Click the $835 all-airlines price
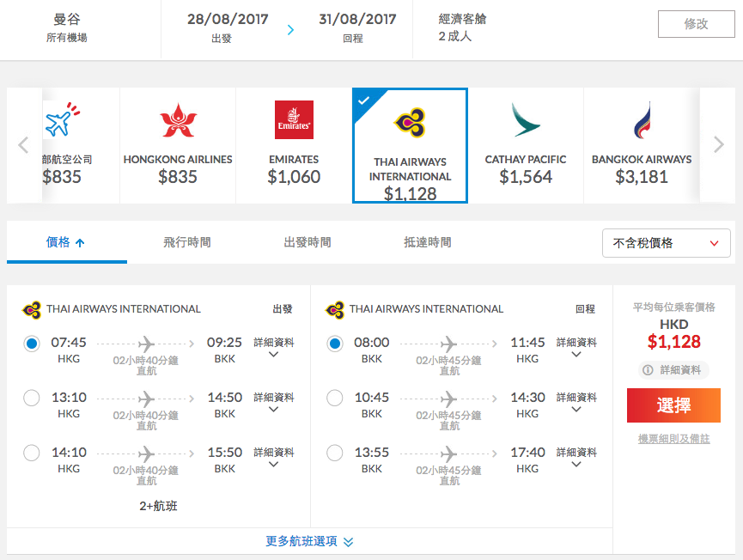The image size is (743, 560). pos(62,177)
